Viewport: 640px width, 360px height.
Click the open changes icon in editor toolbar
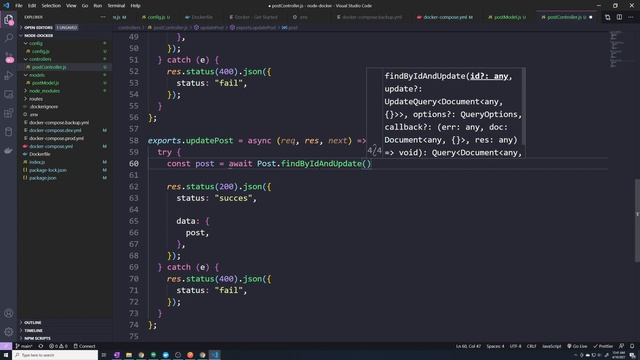608,17
